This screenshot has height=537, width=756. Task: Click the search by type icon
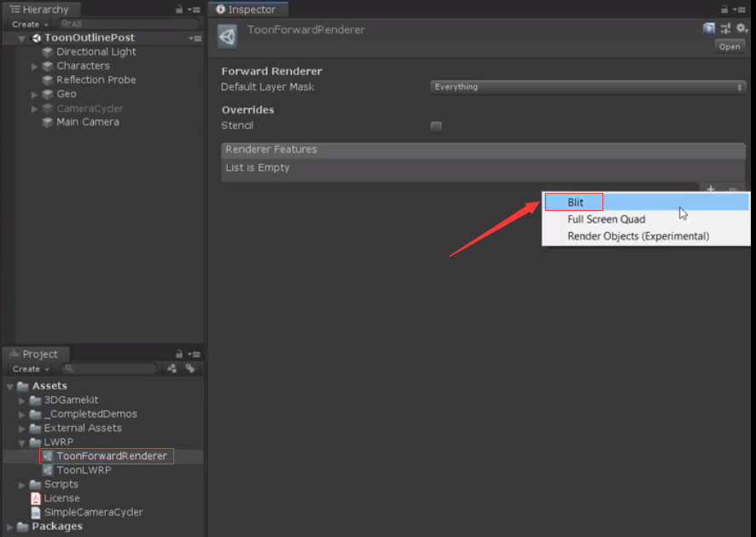[x=172, y=369]
